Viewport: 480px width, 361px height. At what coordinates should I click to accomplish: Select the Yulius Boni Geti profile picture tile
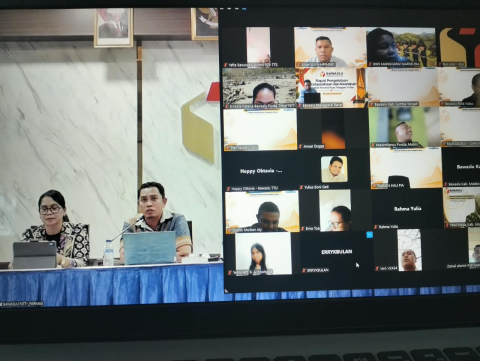coord(334,169)
